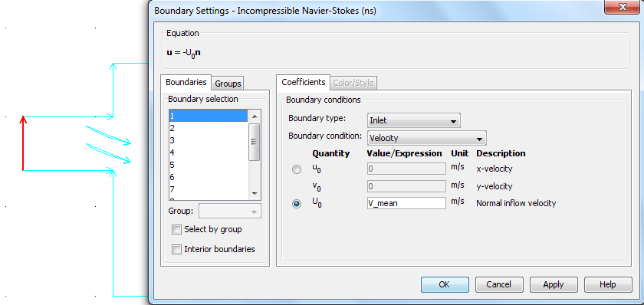
Task: Click the red inlet boundary arrow in the geometry
Action: click(23, 143)
